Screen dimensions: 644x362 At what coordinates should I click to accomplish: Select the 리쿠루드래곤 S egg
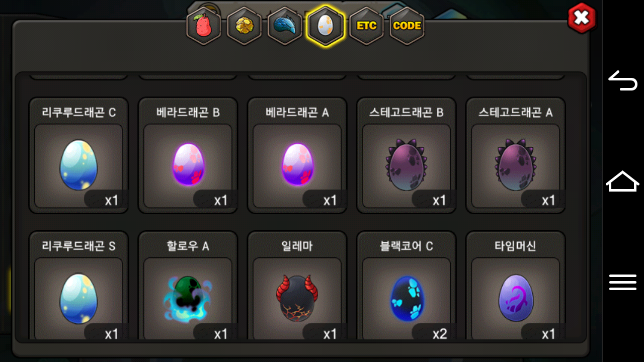78,286
